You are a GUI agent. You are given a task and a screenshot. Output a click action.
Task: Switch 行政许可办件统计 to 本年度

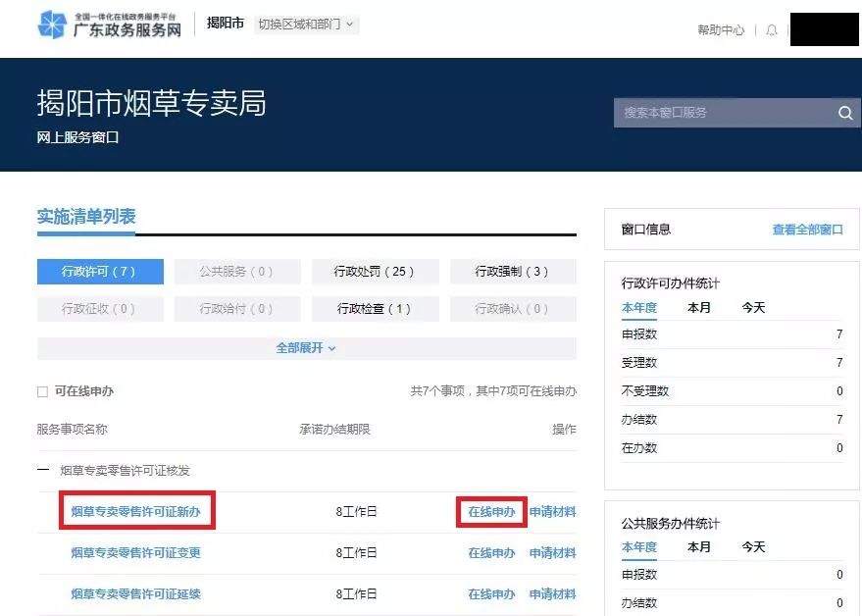(x=639, y=307)
